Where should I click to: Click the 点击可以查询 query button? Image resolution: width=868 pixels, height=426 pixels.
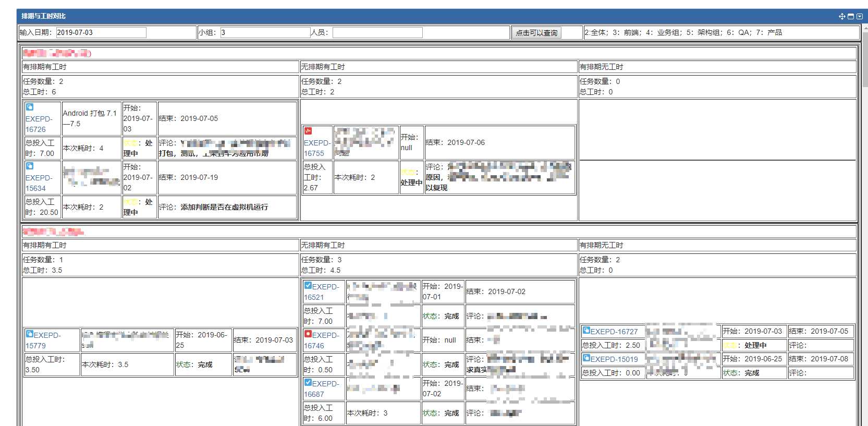536,33
